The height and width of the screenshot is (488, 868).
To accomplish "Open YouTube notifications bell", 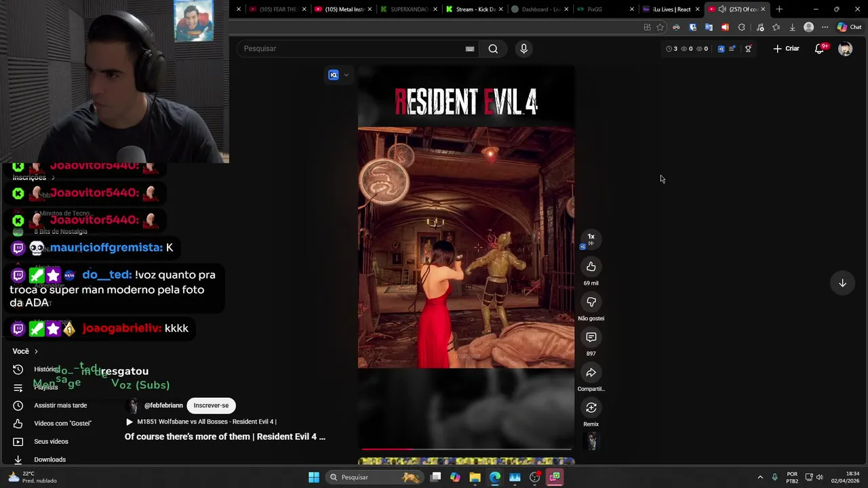I will [820, 49].
